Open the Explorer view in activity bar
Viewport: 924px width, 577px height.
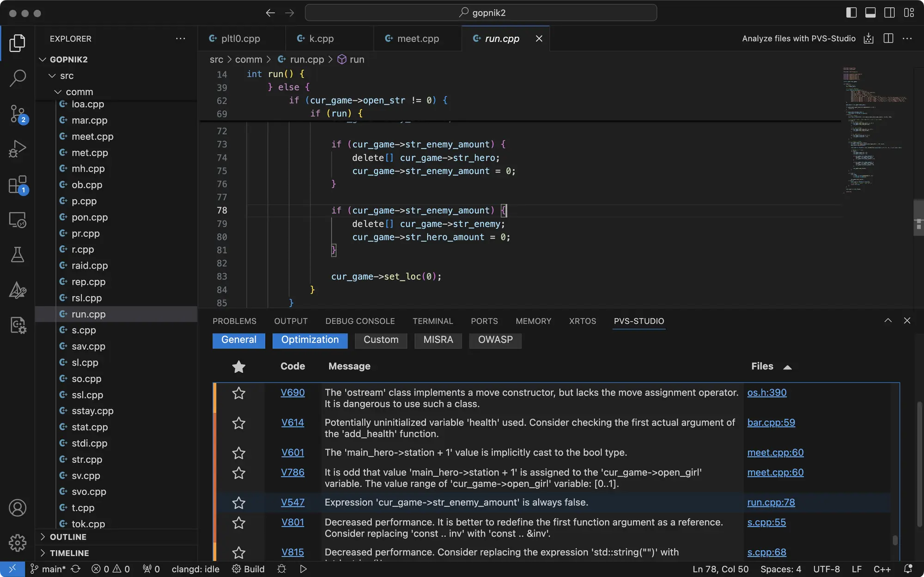tap(18, 43)
